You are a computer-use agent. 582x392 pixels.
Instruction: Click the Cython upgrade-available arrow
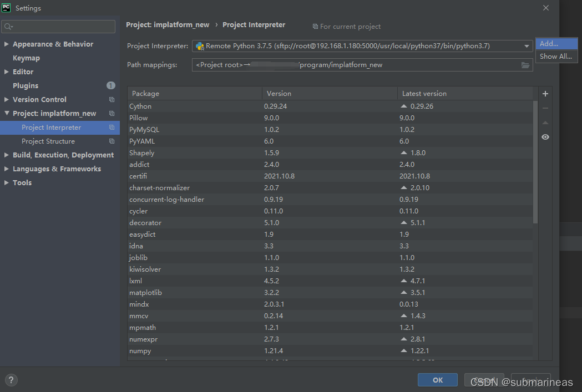pos(404,106)
